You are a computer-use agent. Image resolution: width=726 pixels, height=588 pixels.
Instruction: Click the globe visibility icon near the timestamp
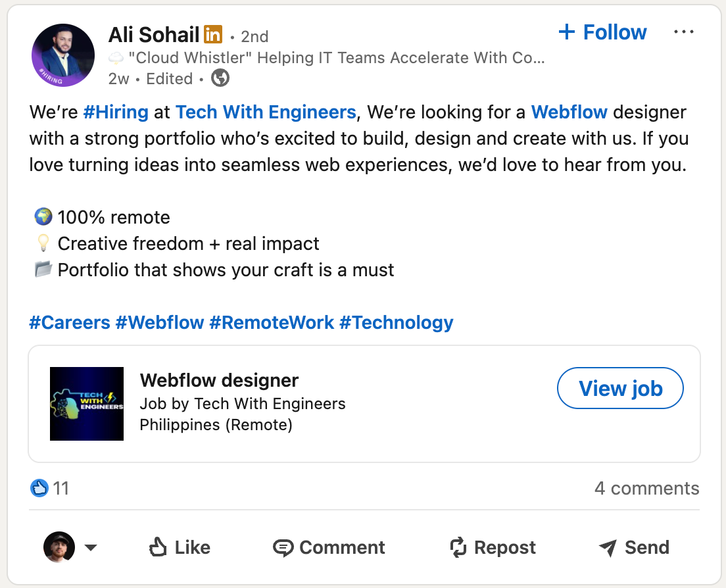pyautogui.click(x=220, y=78)
